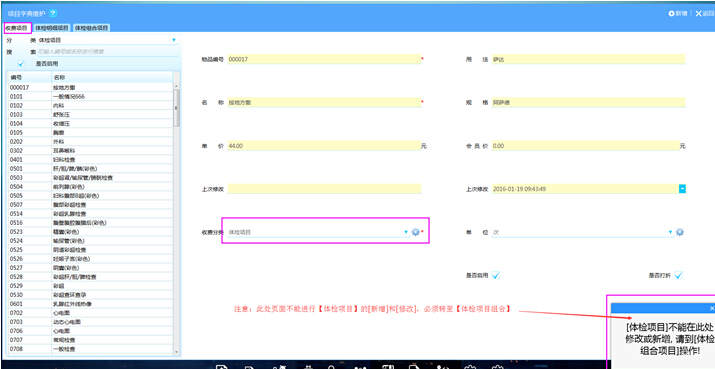
Task: Click the 返回 X icon at top right
Action: (698, 14)
